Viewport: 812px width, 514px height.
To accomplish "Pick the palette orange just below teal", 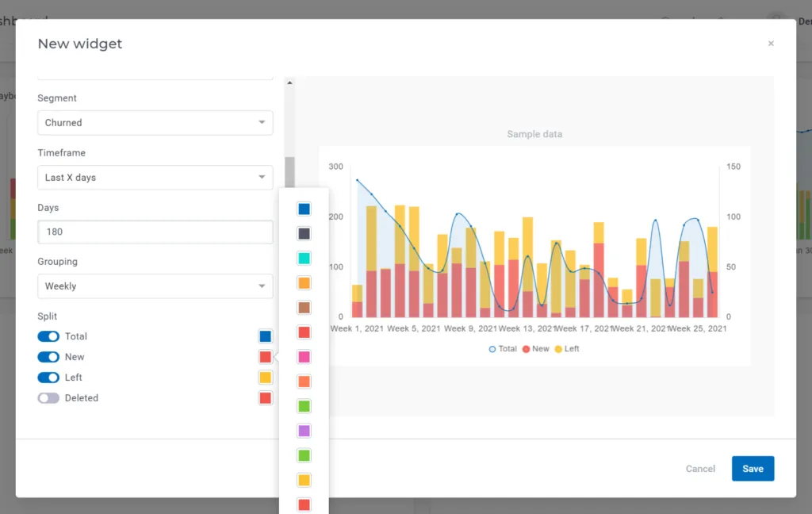I will pos(304,283).
